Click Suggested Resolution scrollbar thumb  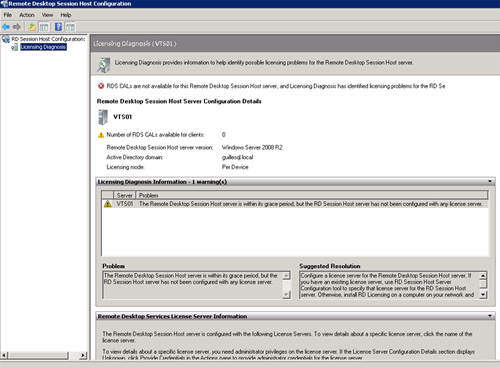pos(483,284)
